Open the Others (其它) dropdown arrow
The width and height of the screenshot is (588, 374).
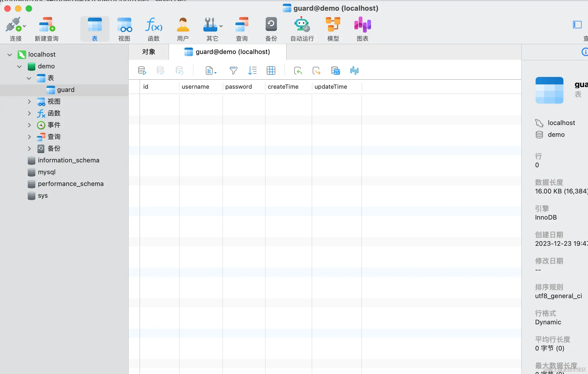pos(221,26)
